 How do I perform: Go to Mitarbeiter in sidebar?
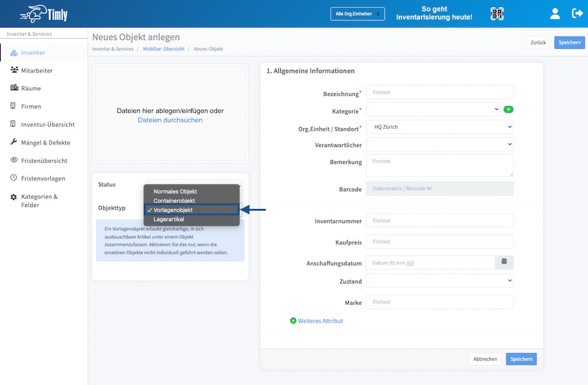tap(37, 71)
